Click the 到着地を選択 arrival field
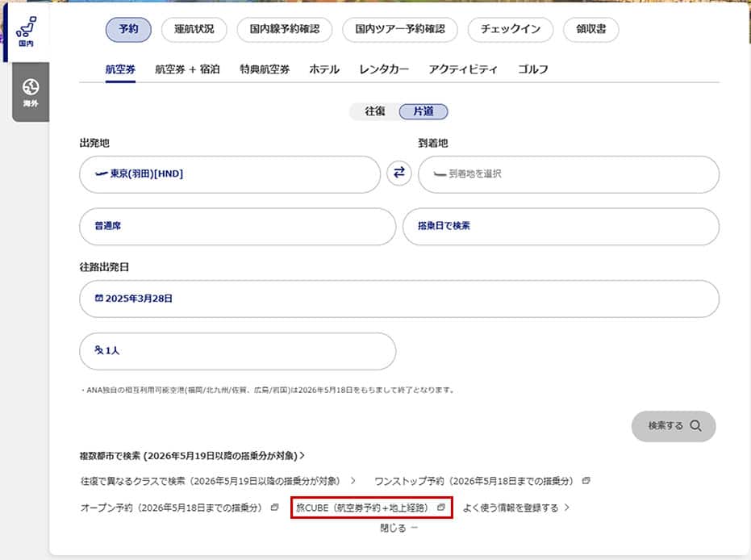The image size is (751, 560). 568,174
